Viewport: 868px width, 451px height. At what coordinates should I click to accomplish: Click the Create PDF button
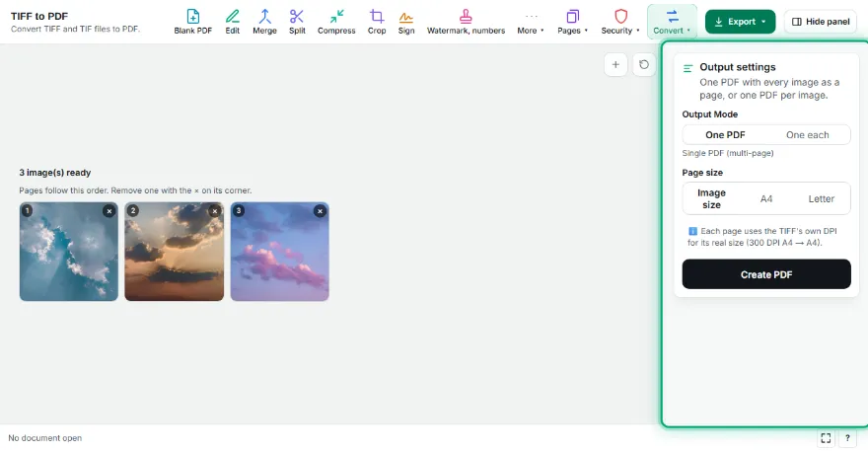pos(766,274)
